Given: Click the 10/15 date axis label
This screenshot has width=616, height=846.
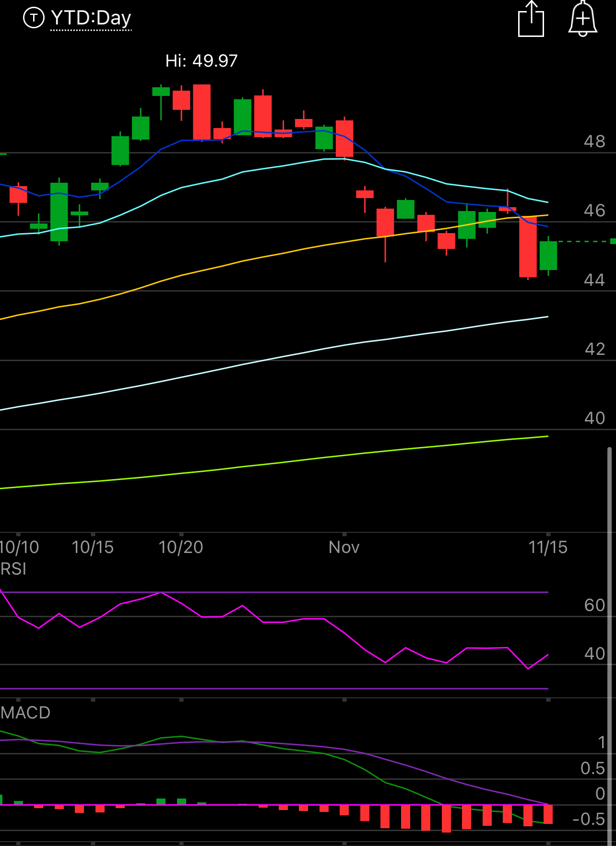Looking at the screenshot, I should coord(93,547).
